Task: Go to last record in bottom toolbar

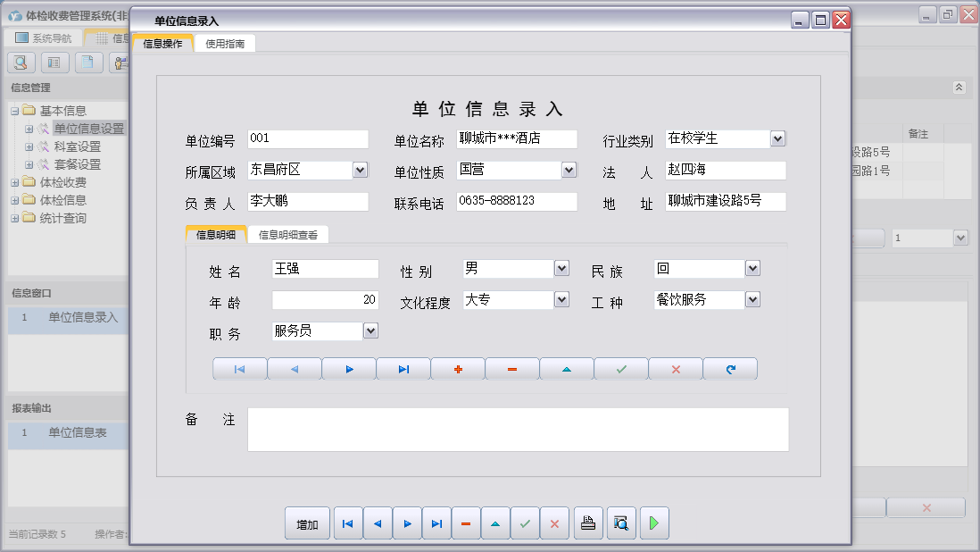Action: click(436, 524)
